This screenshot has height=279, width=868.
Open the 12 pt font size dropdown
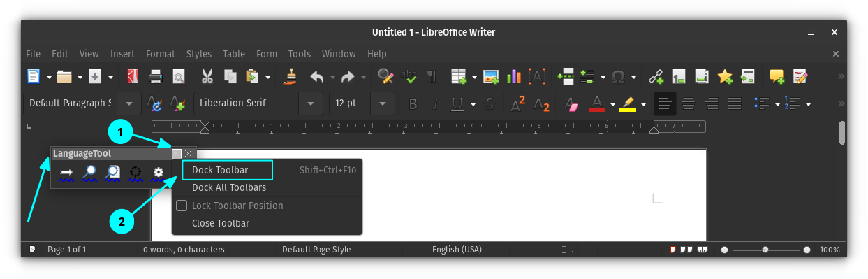coord(383,103)
